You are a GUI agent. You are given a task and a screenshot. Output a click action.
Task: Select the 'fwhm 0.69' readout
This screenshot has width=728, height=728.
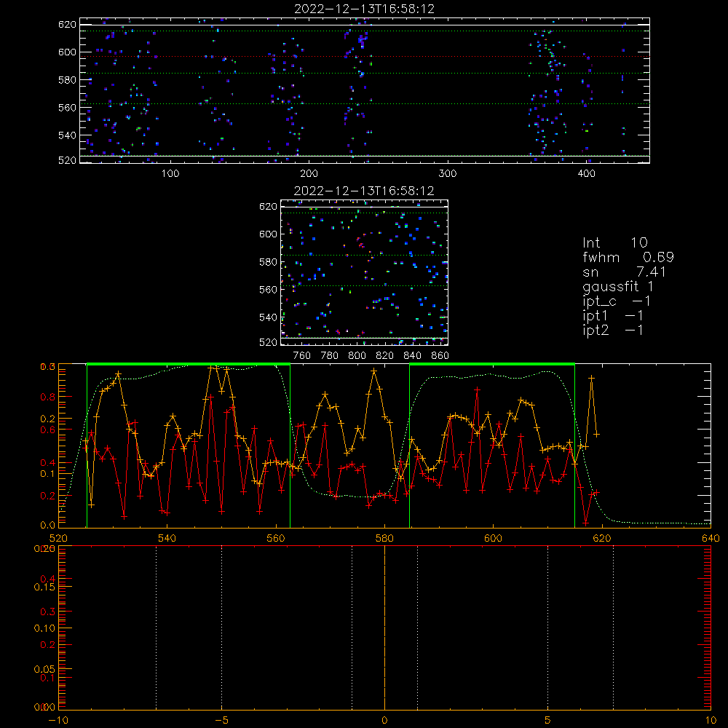tap(628, 257)
